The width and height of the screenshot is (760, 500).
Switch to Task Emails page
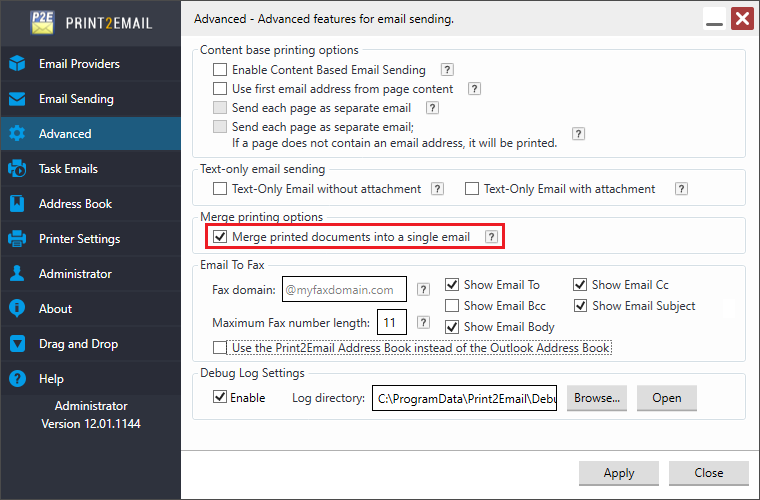pyautogui.click(x=91, y=169)
